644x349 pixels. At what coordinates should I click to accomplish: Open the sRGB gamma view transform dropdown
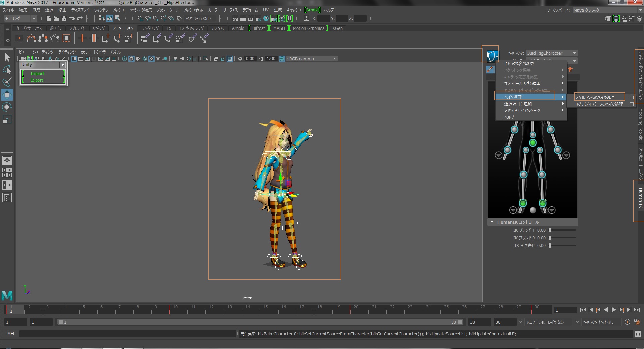click(311, 59)
